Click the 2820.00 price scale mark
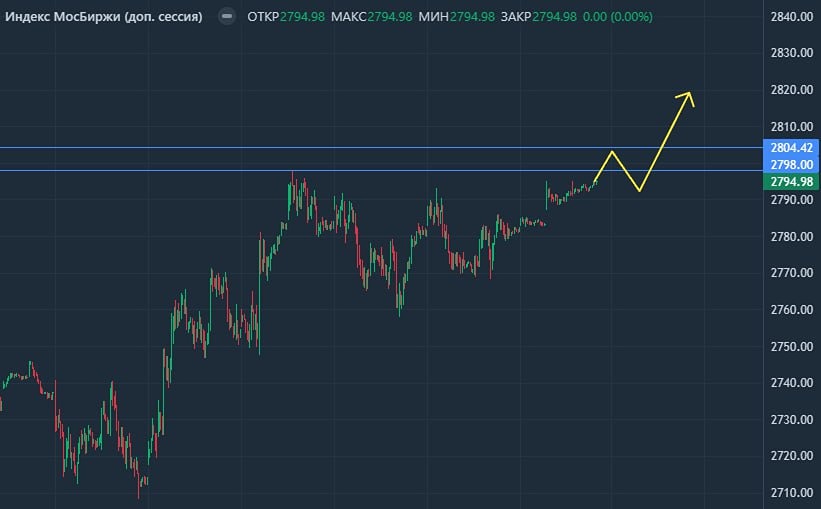The width and height of the screenshot is (821, 509). click(792, 90)
